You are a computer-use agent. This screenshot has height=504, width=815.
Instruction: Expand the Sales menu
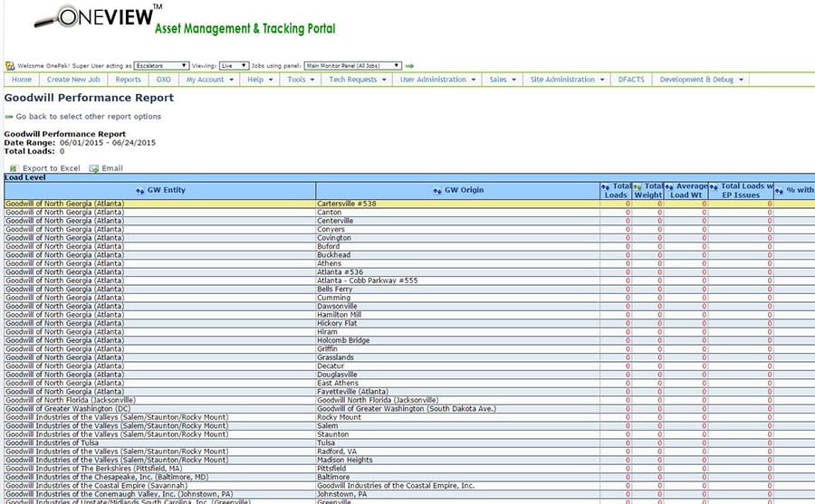(503, 80)
